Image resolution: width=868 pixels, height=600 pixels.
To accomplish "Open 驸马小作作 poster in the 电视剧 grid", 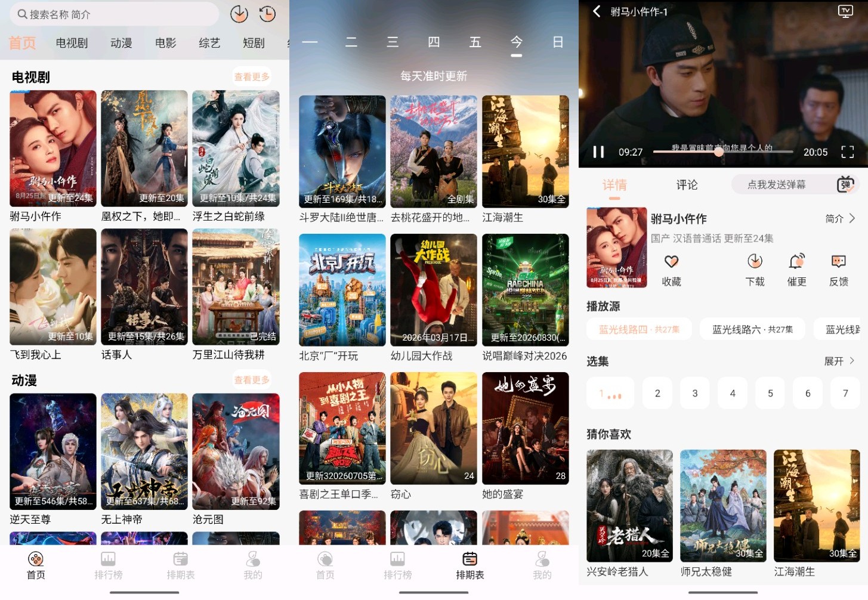I will tap(53, 149).
